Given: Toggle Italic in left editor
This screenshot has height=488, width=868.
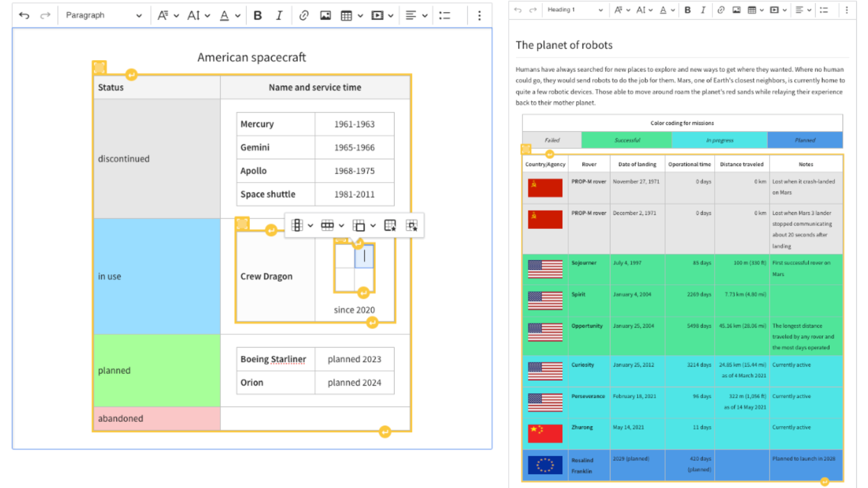Looking at the screenshot, I should click(279, 15).
